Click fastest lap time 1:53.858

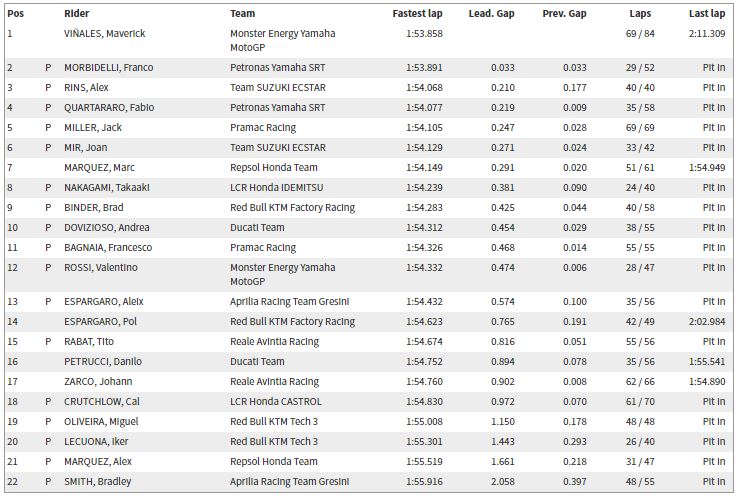pos(424,34)
